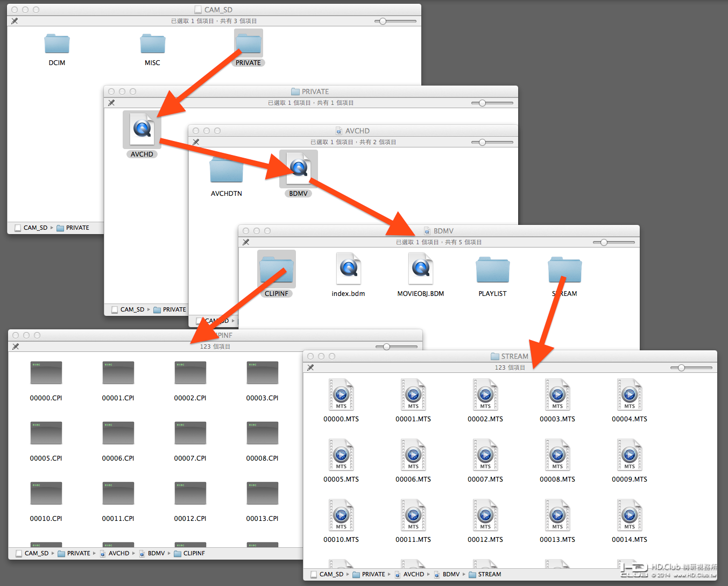Click BDMV in CLIPINF window path bar
The width and height of the screenshot is (728, 586).
(x=152, y=553)
